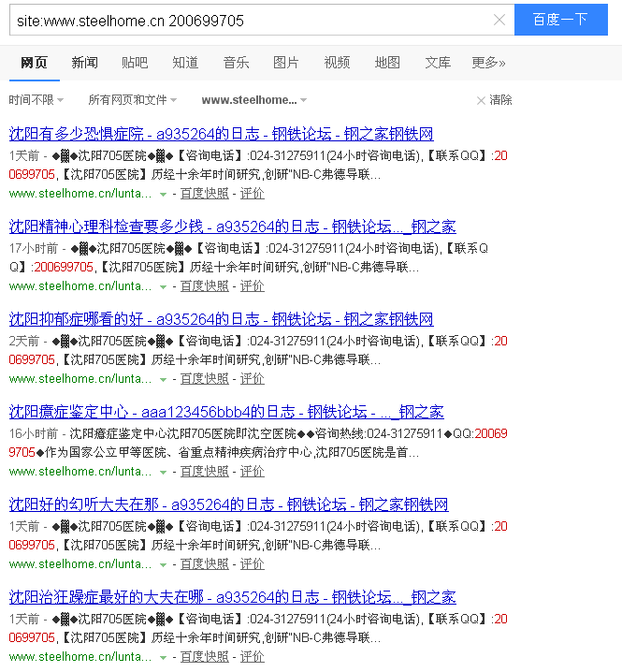Expand the 所有网页和文件 filter dropdown
This screenshot has height=672, width=622.
coord(133,100)
